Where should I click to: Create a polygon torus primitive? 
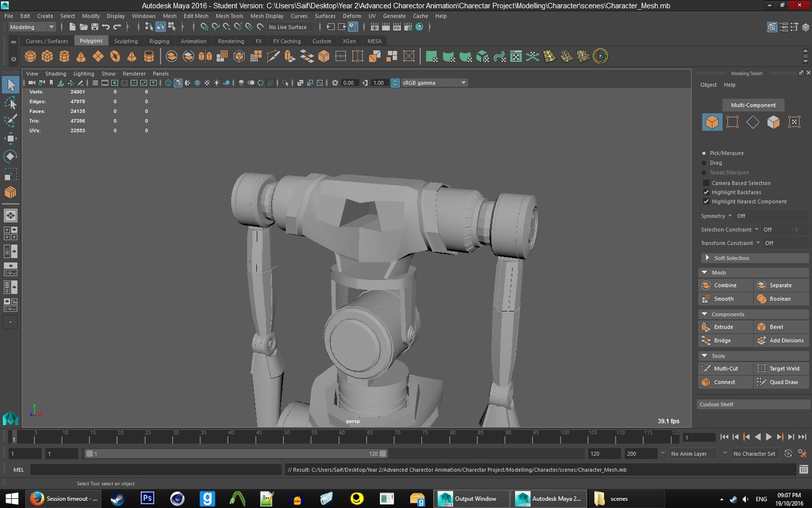(115, 56)
